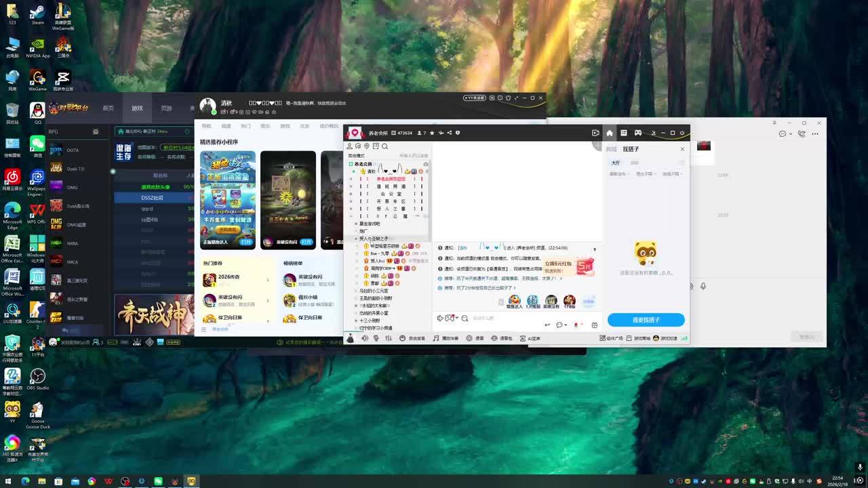Image resolution: width=868 pixels, height=488 pixels.
Task: Toggle 录音 recording in bottom bar
Action: pos(474,338)
